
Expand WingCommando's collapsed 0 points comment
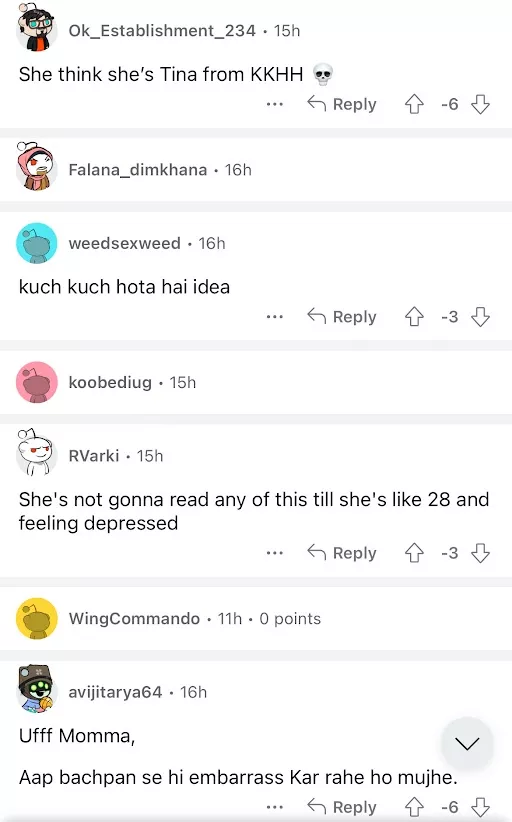point(256,619)
